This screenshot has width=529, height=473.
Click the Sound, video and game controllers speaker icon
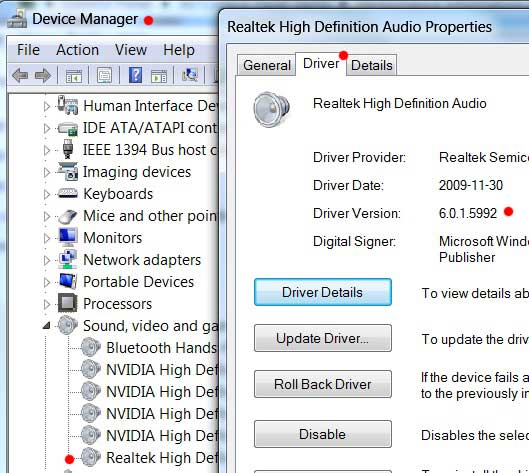(x=68, y=325)
